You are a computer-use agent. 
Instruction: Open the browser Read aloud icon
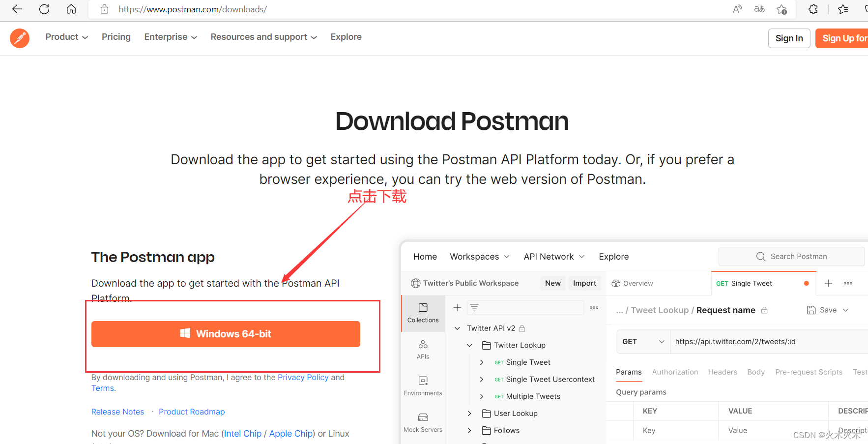(737, 9)
